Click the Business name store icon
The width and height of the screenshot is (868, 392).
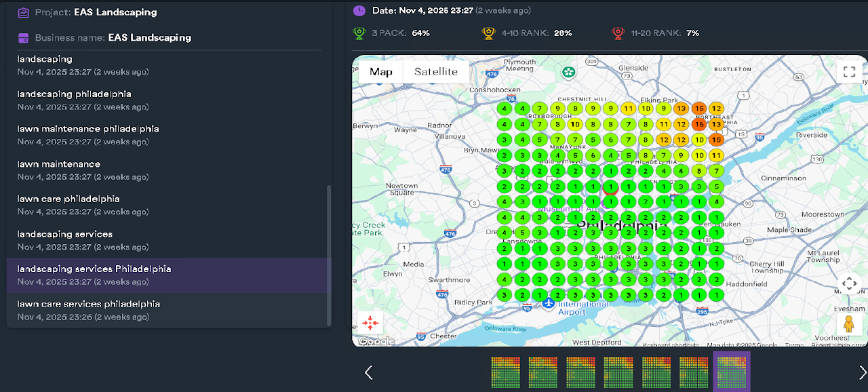[24, 38]
